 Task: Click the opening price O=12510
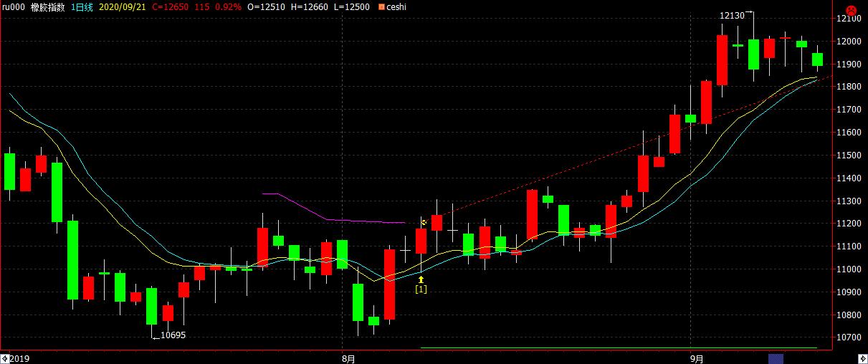pyautogui.click(x=267, y=7)
